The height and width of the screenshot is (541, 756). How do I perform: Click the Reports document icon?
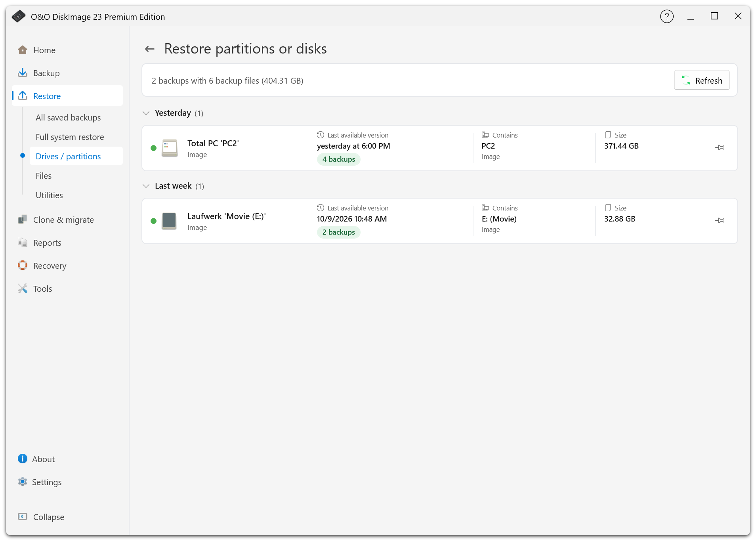click(23, 243)
